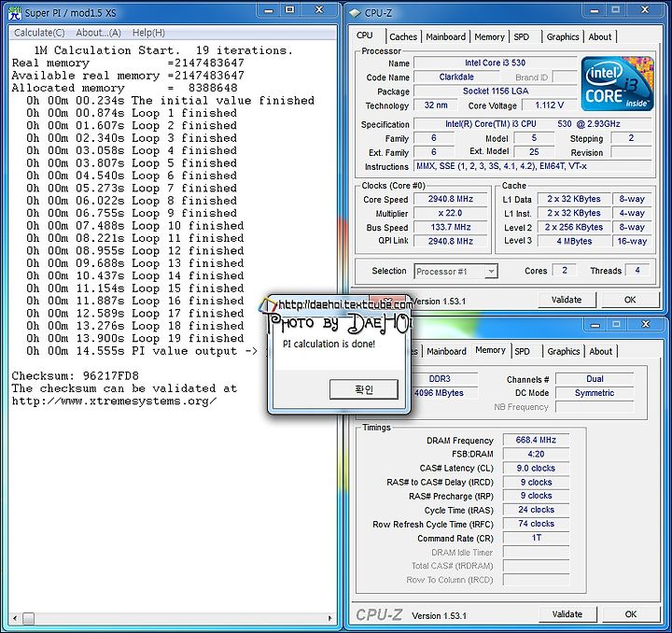Click Level 3 cache value '4 MBytes'
672x633 pixels.
[x=574, y=241]
